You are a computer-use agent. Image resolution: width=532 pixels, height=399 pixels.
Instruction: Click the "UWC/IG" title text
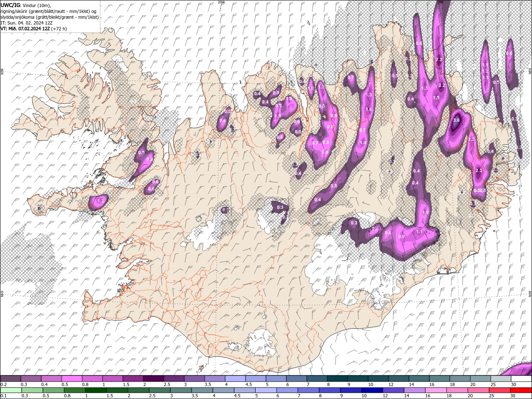[x=10, y=5]
